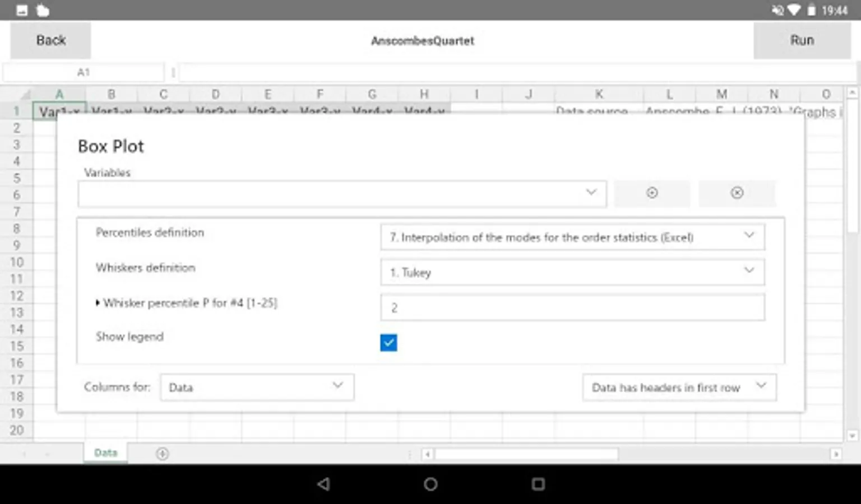This screenshot has height=504, width=861.
Task: Tap the Android back navigation icon
Action: point(323,484)
